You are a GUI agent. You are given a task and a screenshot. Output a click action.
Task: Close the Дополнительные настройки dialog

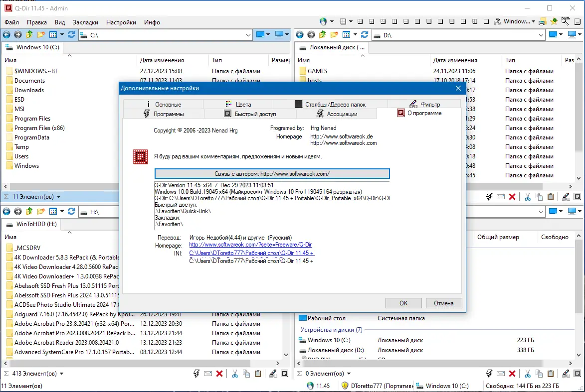(x=458, y=88)
